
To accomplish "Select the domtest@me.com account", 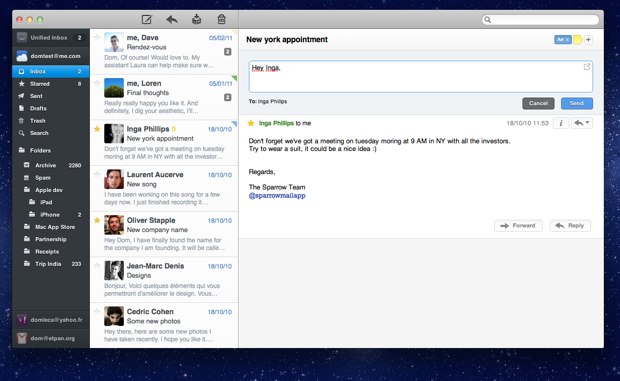I will pos(51,56).
